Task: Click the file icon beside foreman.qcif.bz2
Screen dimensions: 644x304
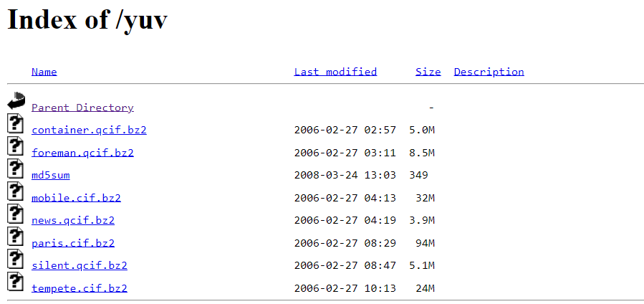Action: 15,146
